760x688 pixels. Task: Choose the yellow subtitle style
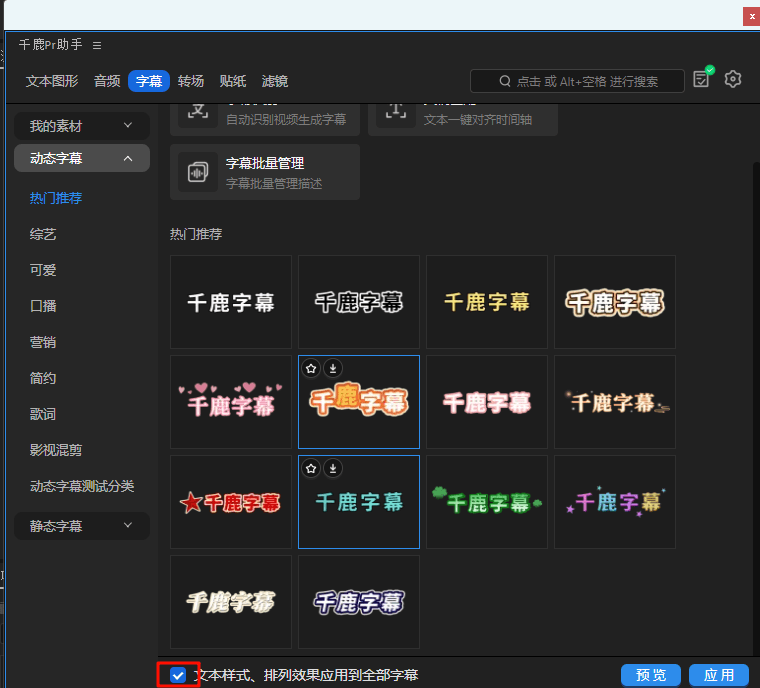coord(487,302)
